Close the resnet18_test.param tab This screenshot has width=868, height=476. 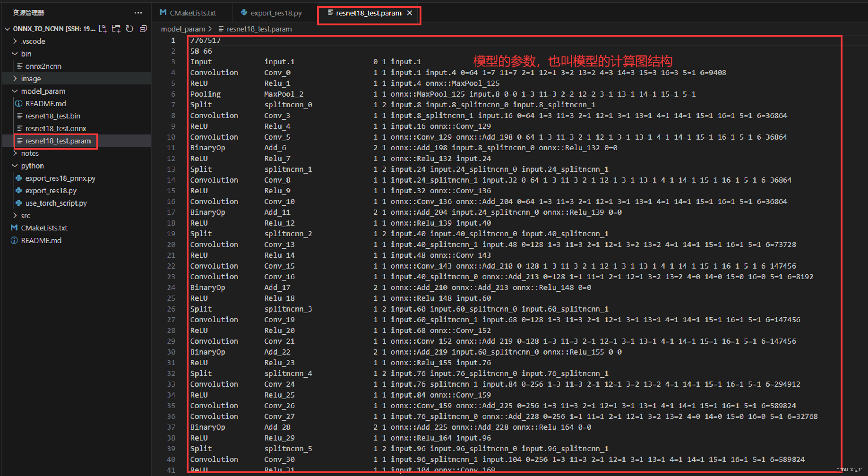[409, 13]
